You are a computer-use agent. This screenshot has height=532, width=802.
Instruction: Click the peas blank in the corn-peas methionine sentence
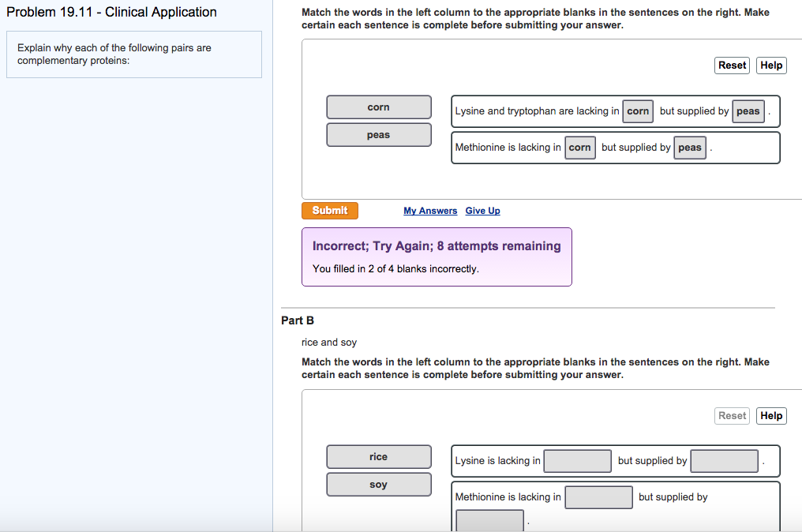[x=689, y=148]
